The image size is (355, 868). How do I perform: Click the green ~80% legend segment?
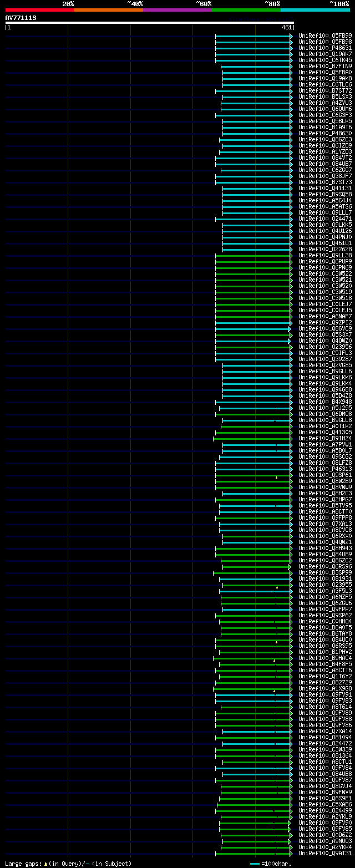[246, 9]
